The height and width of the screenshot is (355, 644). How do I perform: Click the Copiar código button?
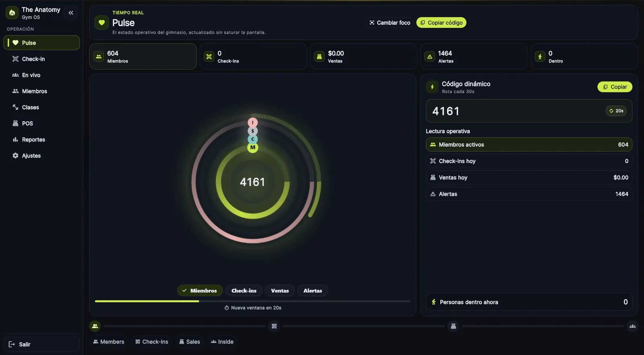[441, 23]
